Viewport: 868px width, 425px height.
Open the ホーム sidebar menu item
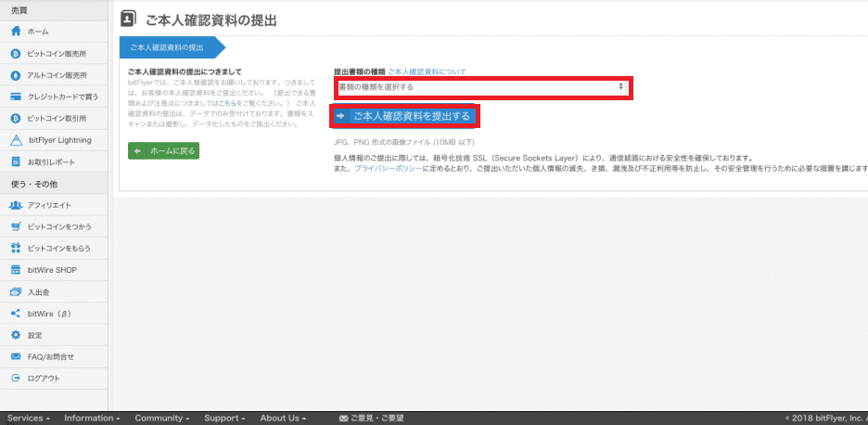pos(54,32)
